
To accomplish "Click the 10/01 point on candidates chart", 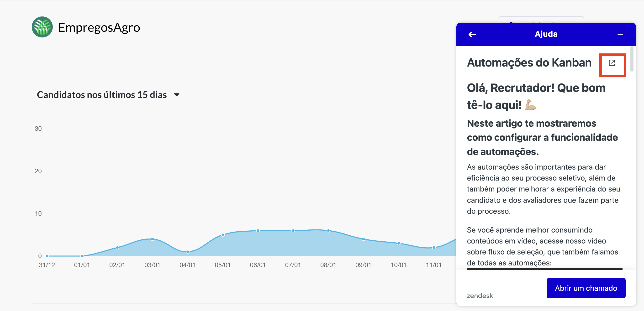I will (398, 243).
